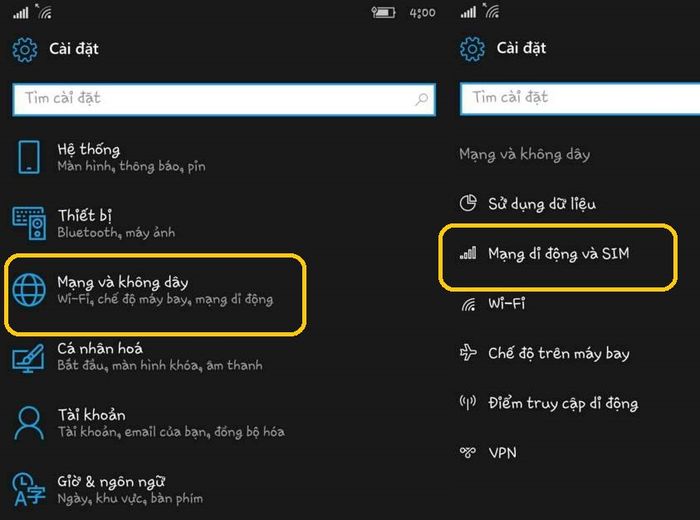Screen dimensions: 700x520
Task: Tap the battery indicator in the status bar
Action: pyautogui.click(x=383, y=12)
